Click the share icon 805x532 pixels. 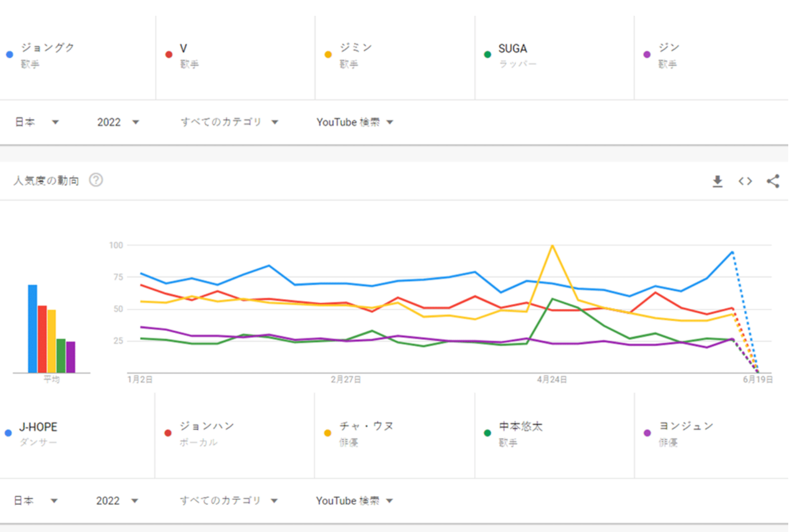point(772,181)
